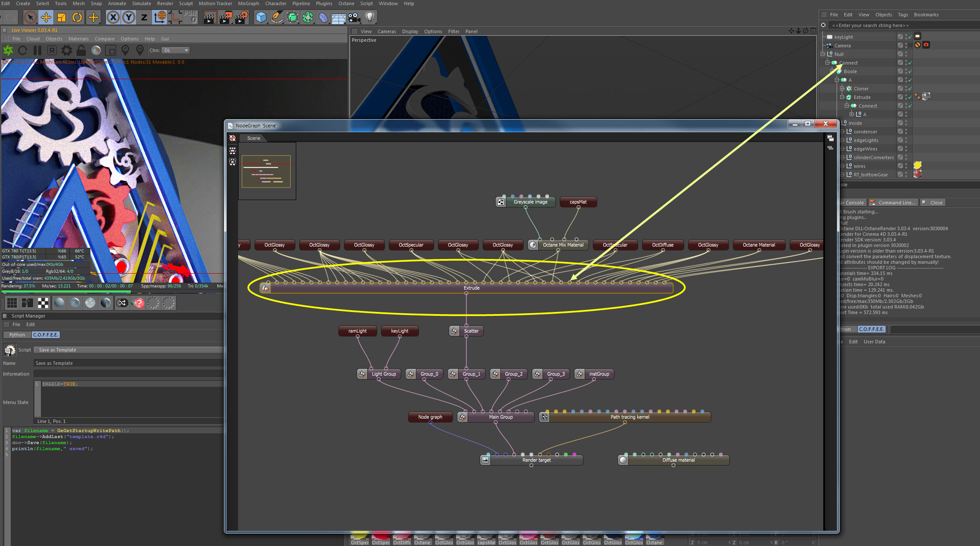This screenshot has height=546, width=980.
Task: Open the MoGraph menu
Action: [x=248, y=3]
